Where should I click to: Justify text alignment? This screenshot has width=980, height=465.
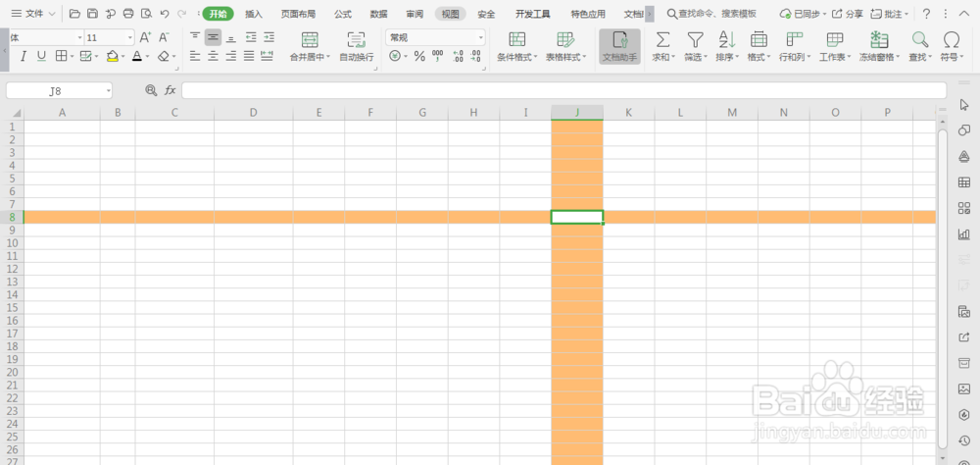pyautogui.click(x=249, y=56)
